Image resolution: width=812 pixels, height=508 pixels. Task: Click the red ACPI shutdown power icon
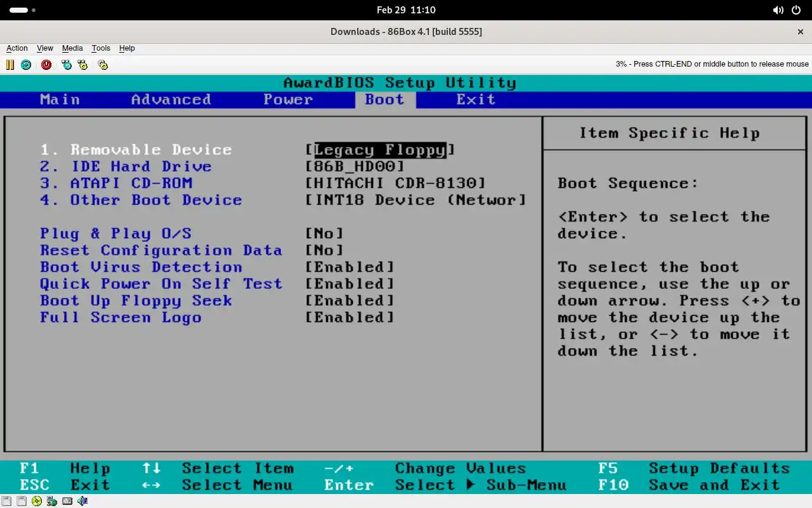click(46, 64)
